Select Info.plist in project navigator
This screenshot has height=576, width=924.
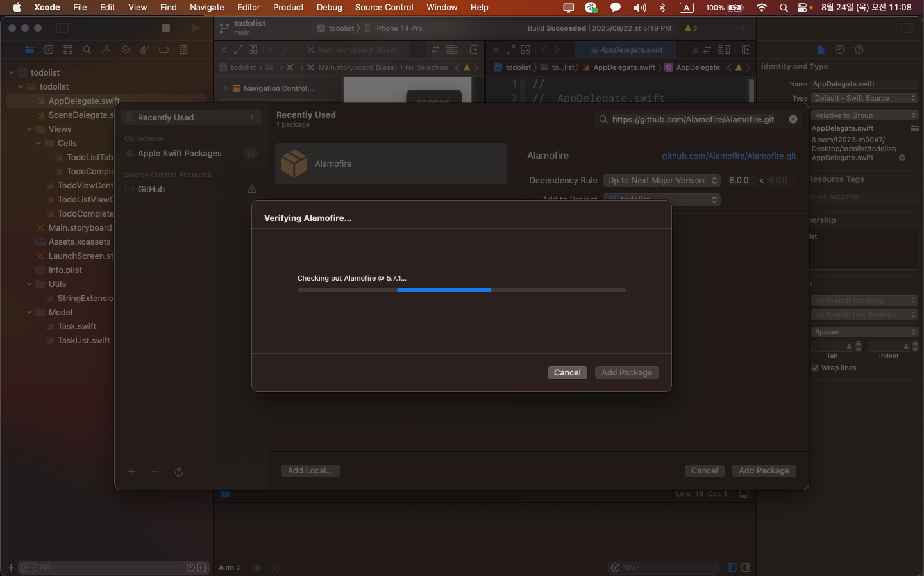click(65, 270)
